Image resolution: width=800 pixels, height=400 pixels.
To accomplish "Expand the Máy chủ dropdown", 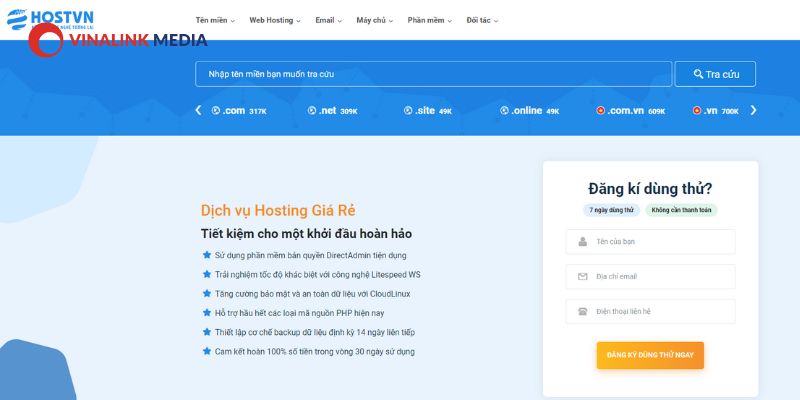I will click(374, 20).
